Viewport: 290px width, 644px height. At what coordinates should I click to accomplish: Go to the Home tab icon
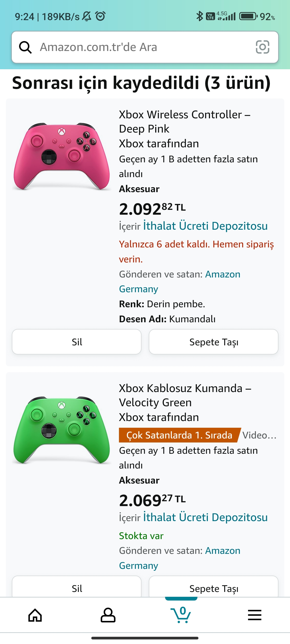point(35,615)
